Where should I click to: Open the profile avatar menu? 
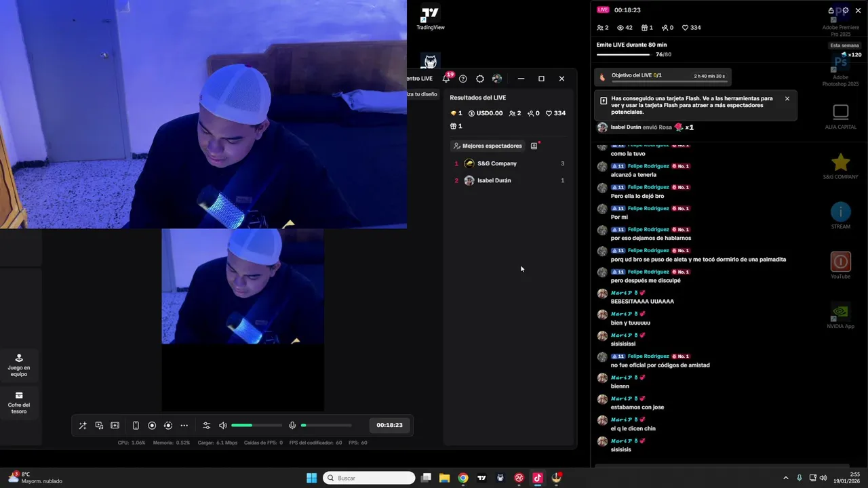pos(497,79)
